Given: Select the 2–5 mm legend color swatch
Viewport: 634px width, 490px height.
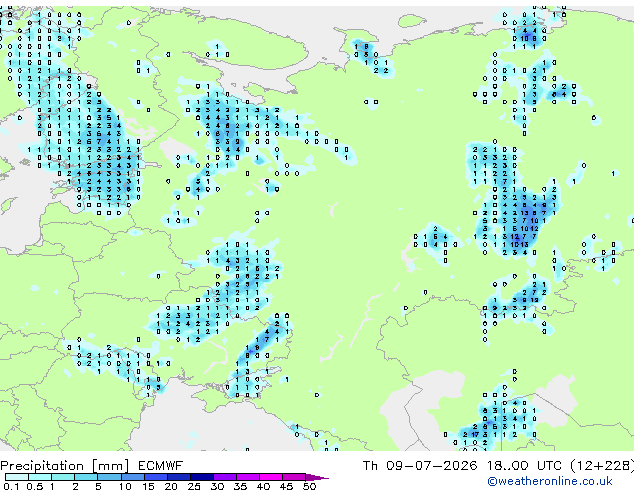Looking at the screenshot, I should [x=86, y=477].
